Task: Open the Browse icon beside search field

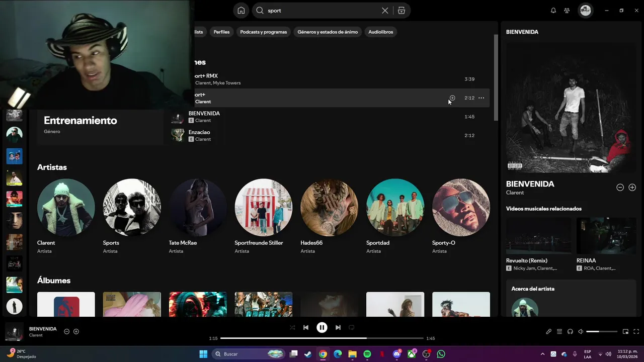Action: click(x=401, y=11)
